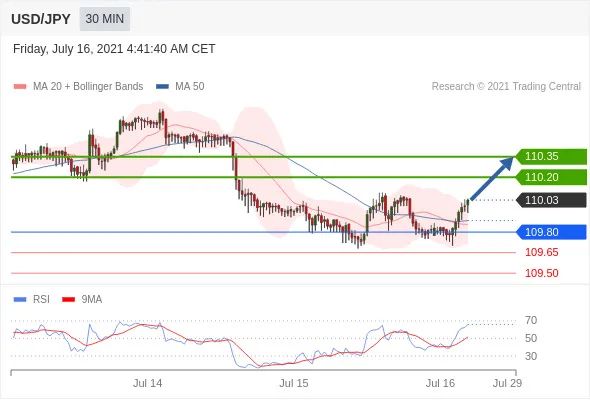The height and width of the screenshot is (400, 590).
Task: Click the Research Trading Central copyright text
Action: pos(506,87)
